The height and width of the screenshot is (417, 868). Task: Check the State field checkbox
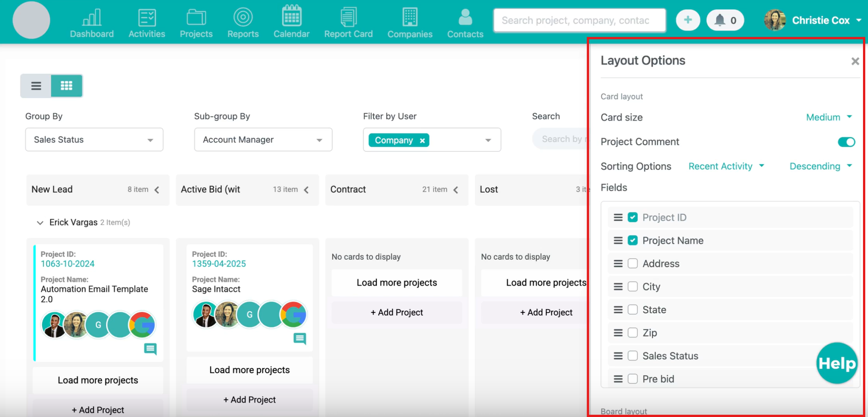pyautogui.click(x=633, y=310)
